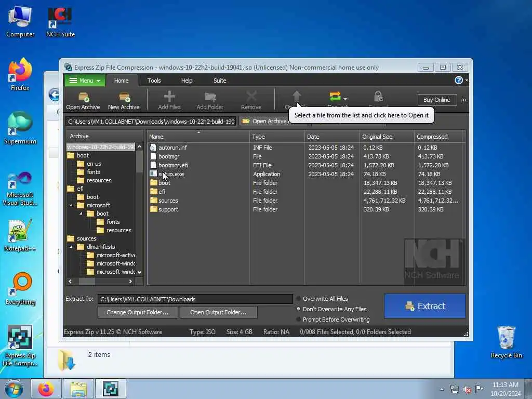Screen dimensions: 532x399
Task: Click the Add Folder toolbar icon
Action: point(210,97)
